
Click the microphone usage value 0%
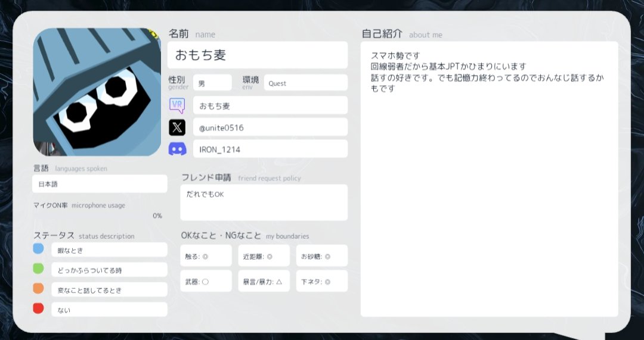tap(157, 216)
